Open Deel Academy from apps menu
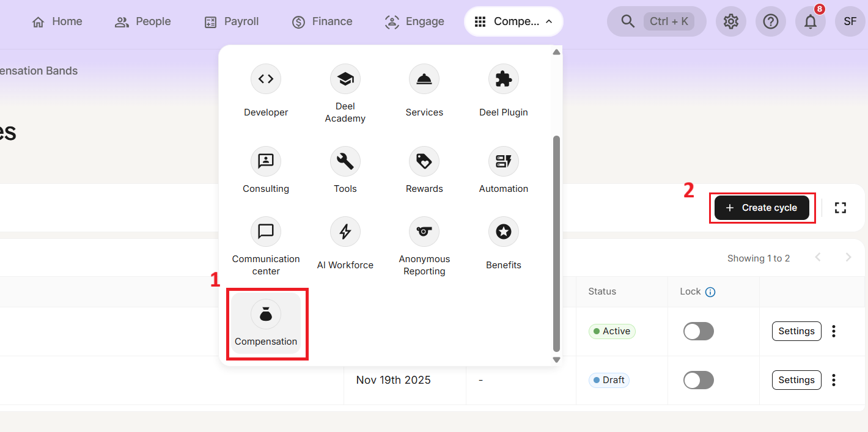Viewport: 868px width, 432px height. click(x=345, y=79)
